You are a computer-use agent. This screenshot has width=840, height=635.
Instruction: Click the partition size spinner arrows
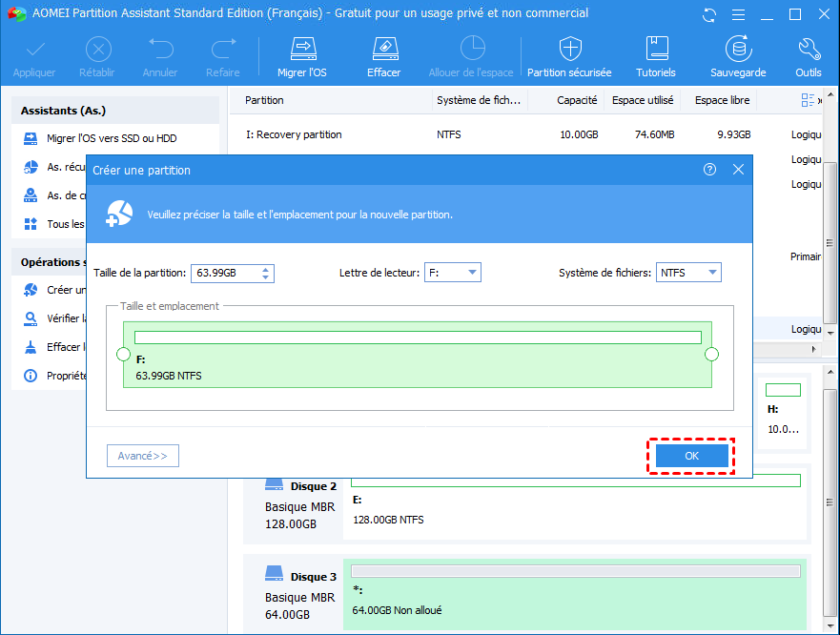[x=266, y=273]
